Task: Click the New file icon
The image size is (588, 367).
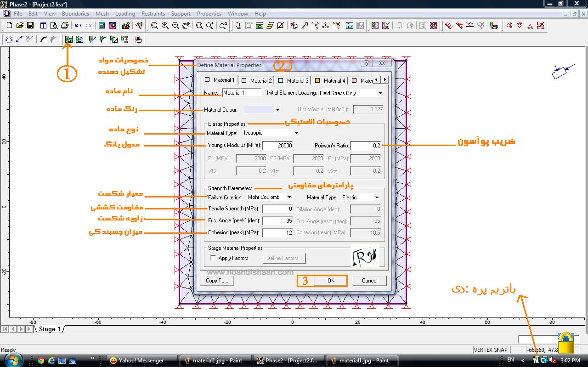Action: click(9, 26)
